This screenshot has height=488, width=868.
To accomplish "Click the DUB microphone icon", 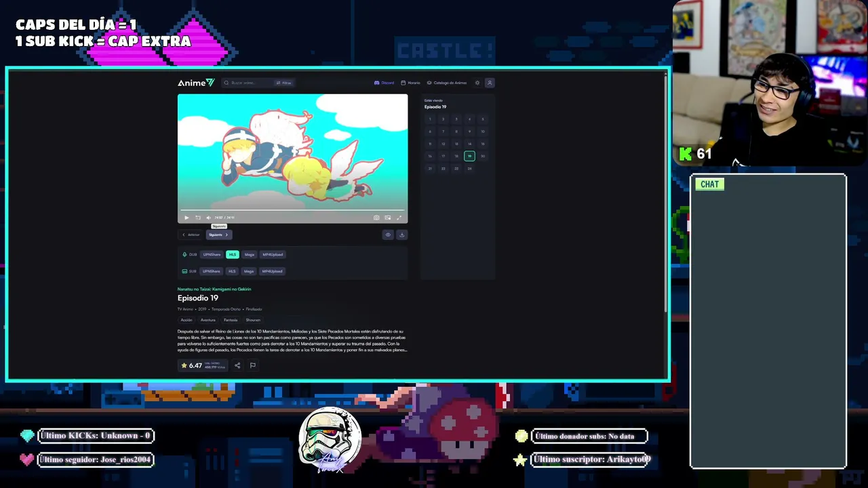I will (x=184, y=254).
